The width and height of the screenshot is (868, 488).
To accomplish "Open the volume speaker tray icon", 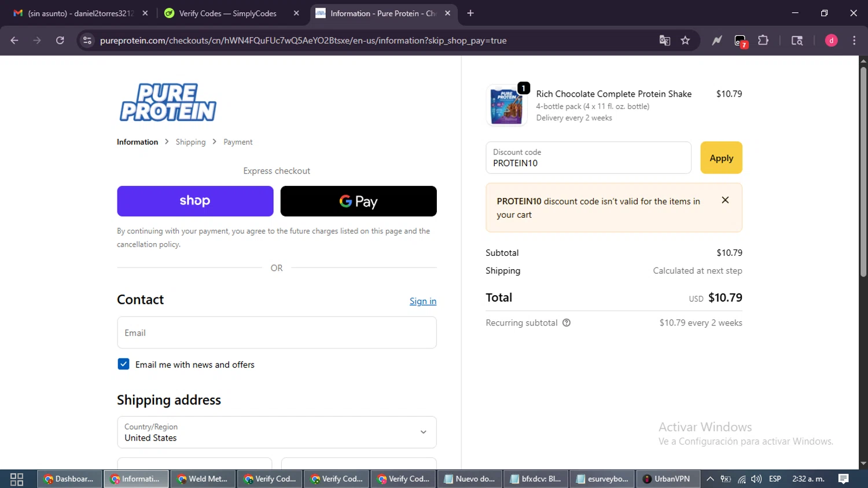I will (756, 479).
